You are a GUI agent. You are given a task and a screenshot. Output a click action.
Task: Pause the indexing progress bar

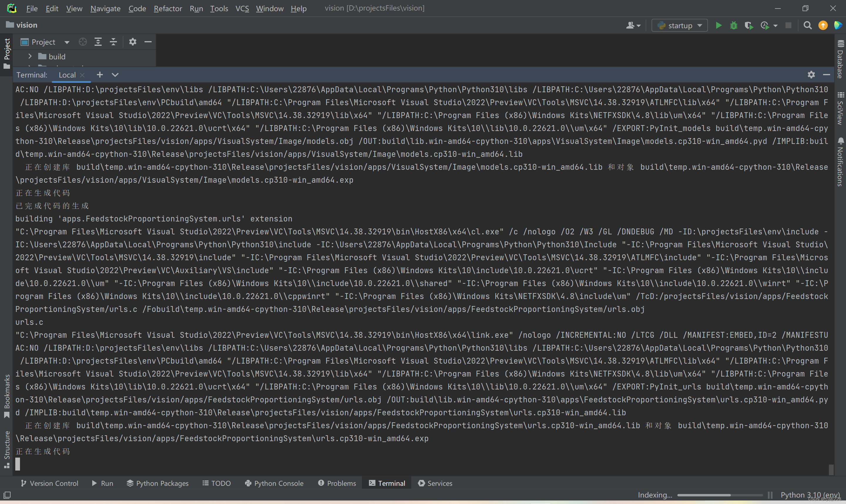tap(770, 495)
